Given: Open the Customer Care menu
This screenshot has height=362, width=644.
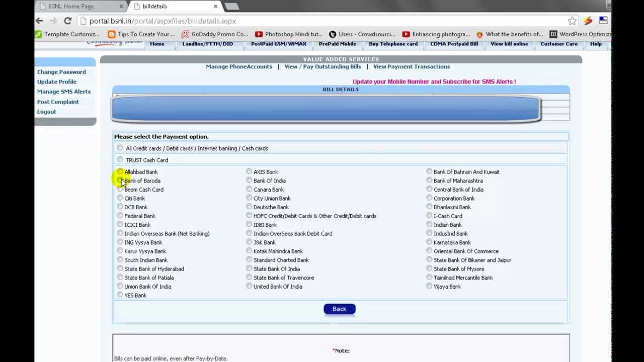Looking at the screenshot, I should [x=559, y=44].
